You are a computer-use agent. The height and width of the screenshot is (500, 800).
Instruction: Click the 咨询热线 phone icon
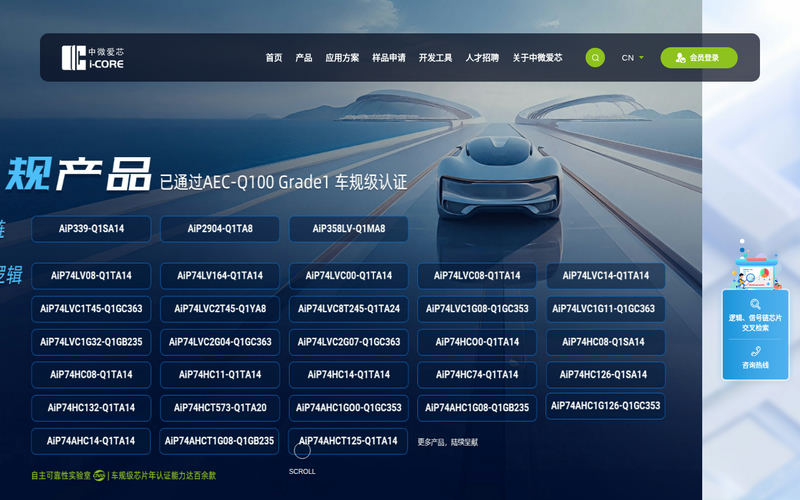click(x=756, y=351)
